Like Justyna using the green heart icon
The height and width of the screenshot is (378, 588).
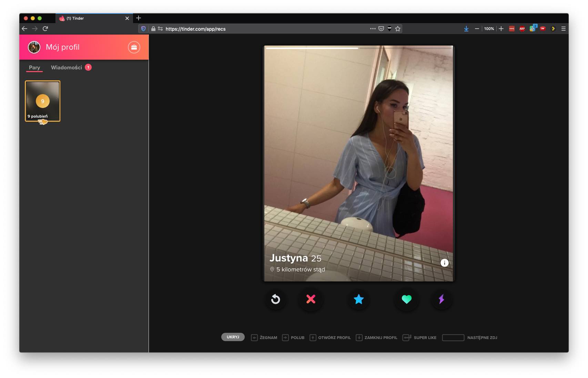pos(407,300)
